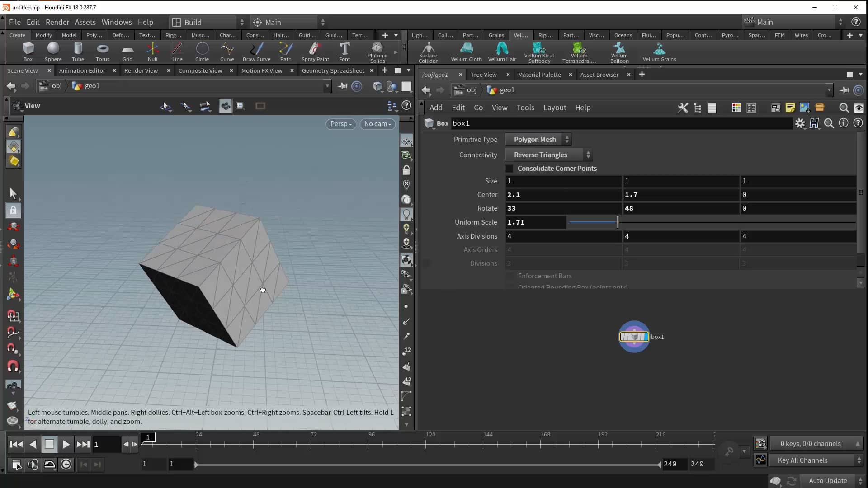The width and height of the screenshot is (868, 488).
Task: Click the Vellum Grains shelf tool
Action: click(x=659, y=52)
